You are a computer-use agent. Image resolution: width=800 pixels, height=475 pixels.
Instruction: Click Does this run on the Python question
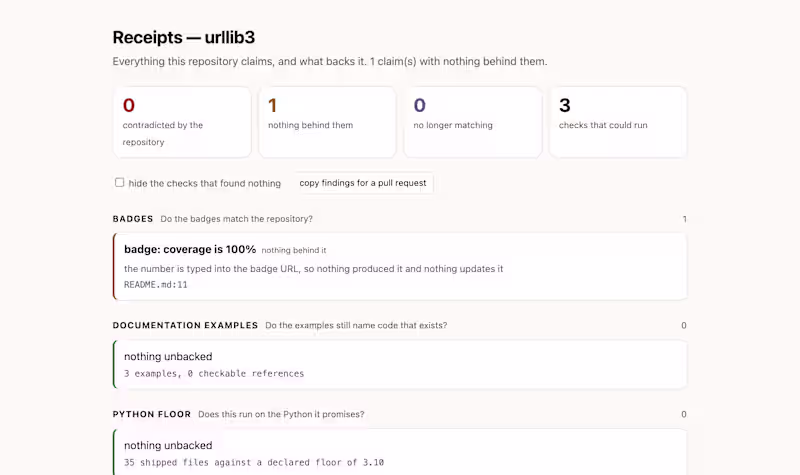click(281, 414)
